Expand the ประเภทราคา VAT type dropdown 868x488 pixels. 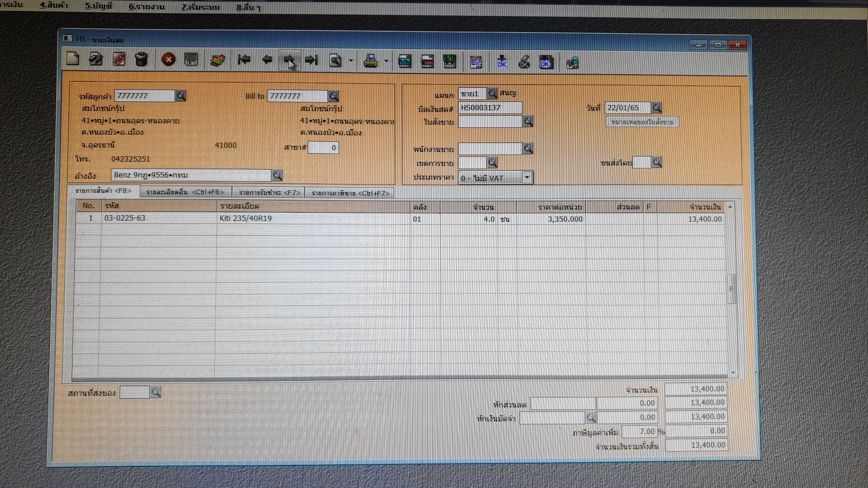click(x=527, y=178)
